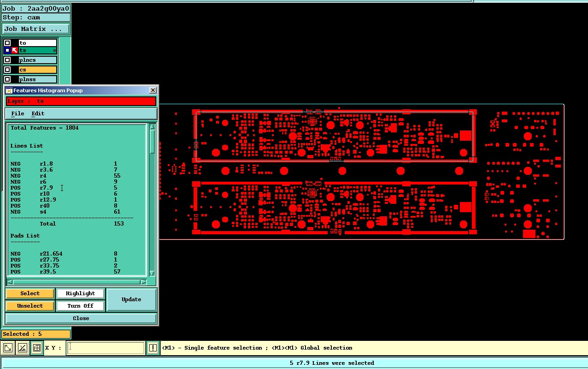Screen dimensions: 588x369
Task: Click the histogram list scroll-down arrow
Action: click(x=153, y=273)
